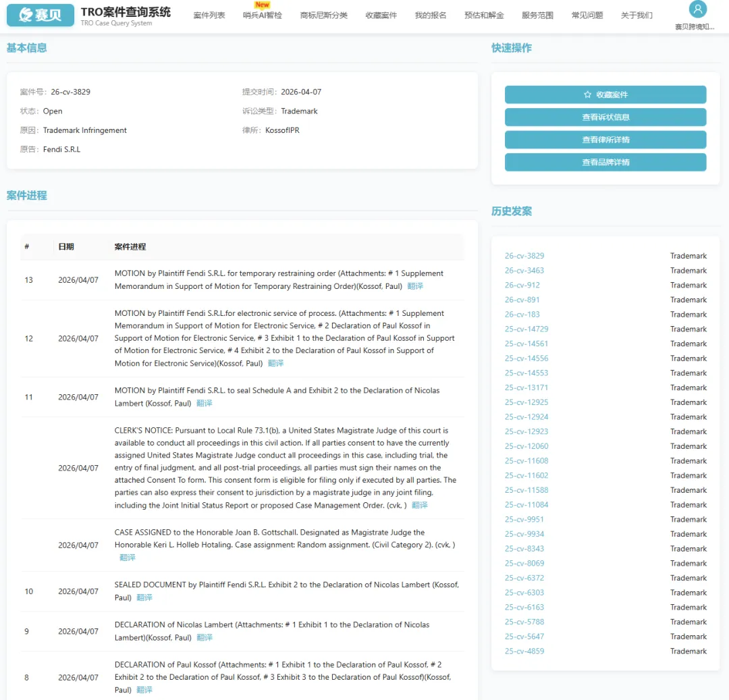Image resolution: width=729 pixels, height=700 pixels.
Task: Click the 日期 column header
Action: click(x=66, y=247)
